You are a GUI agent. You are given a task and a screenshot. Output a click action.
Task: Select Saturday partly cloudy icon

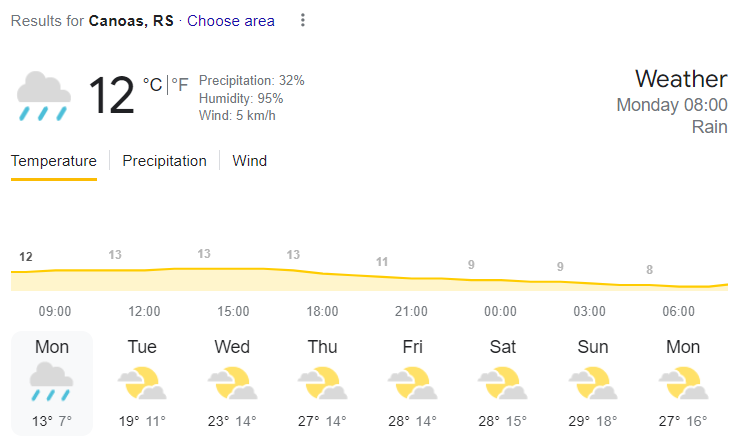click(503, 383)
